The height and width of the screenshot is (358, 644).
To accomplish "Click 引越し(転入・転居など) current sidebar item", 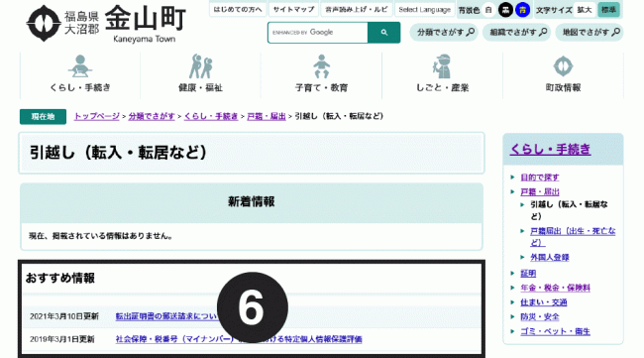I will point(569,210).
